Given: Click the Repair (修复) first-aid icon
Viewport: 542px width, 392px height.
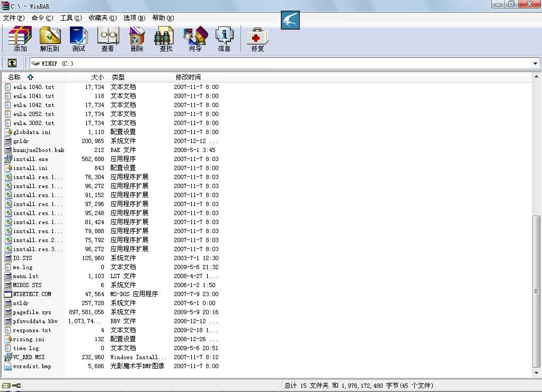Looking at the screenshot, I should click(257, 35).
